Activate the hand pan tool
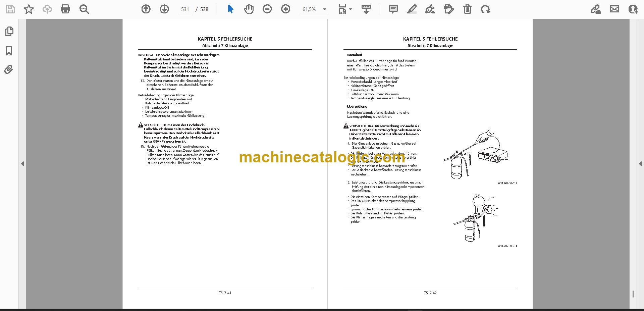 pyautogui.click(x=249, y=9)
